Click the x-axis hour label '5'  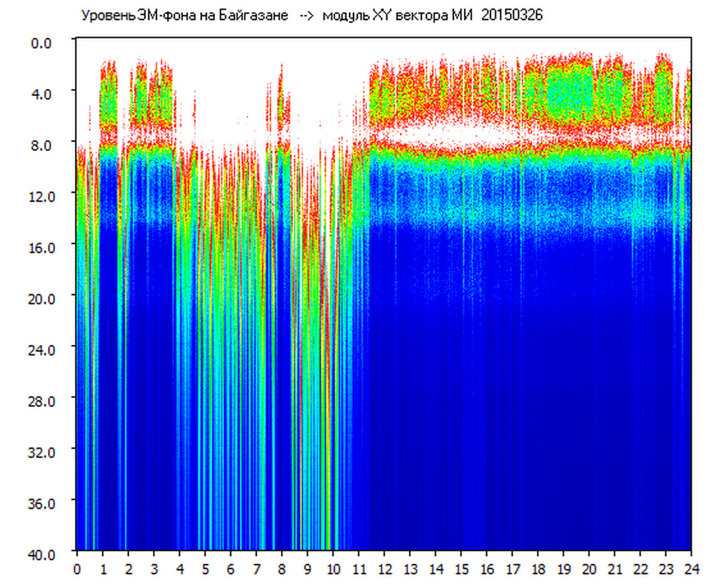pos(206,569)
